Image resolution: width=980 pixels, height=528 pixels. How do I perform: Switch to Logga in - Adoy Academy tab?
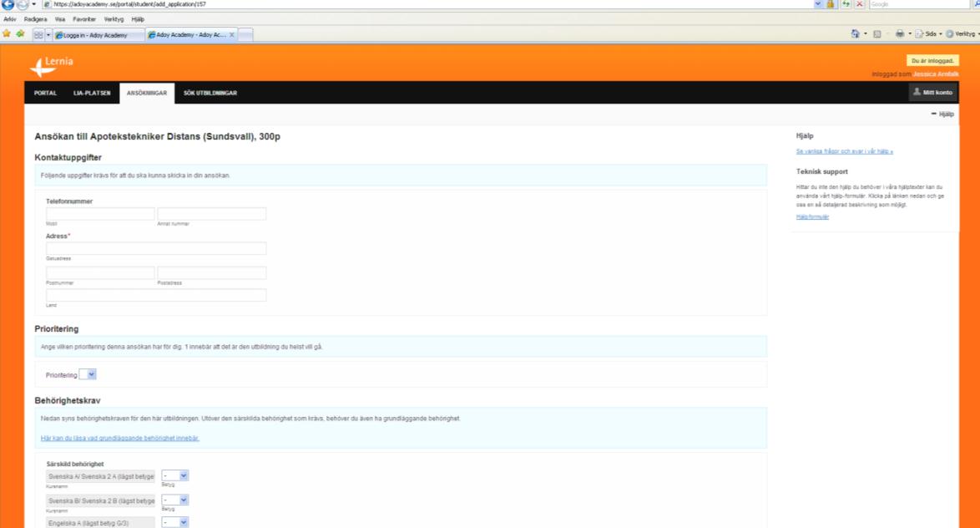(x=99, y=35)
